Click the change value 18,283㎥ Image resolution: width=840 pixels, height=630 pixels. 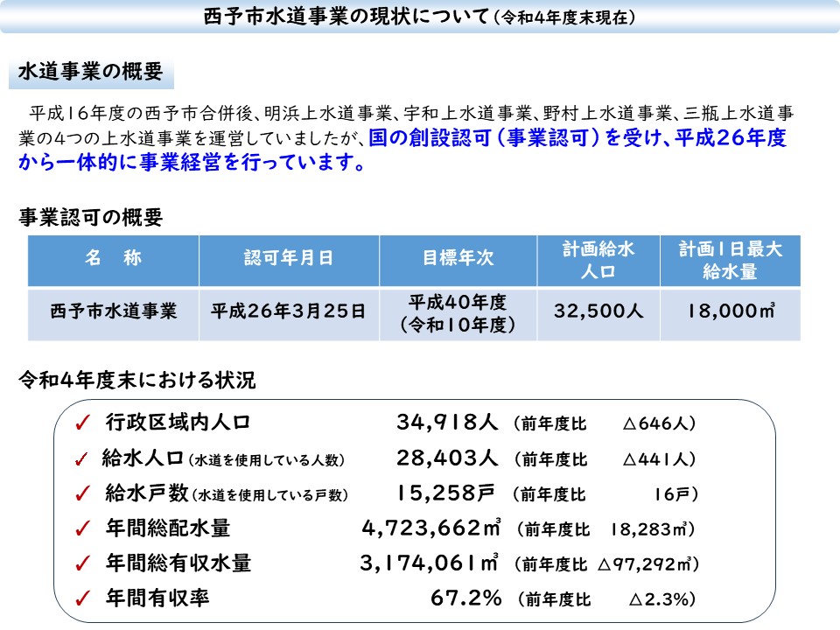pos(648,529)
